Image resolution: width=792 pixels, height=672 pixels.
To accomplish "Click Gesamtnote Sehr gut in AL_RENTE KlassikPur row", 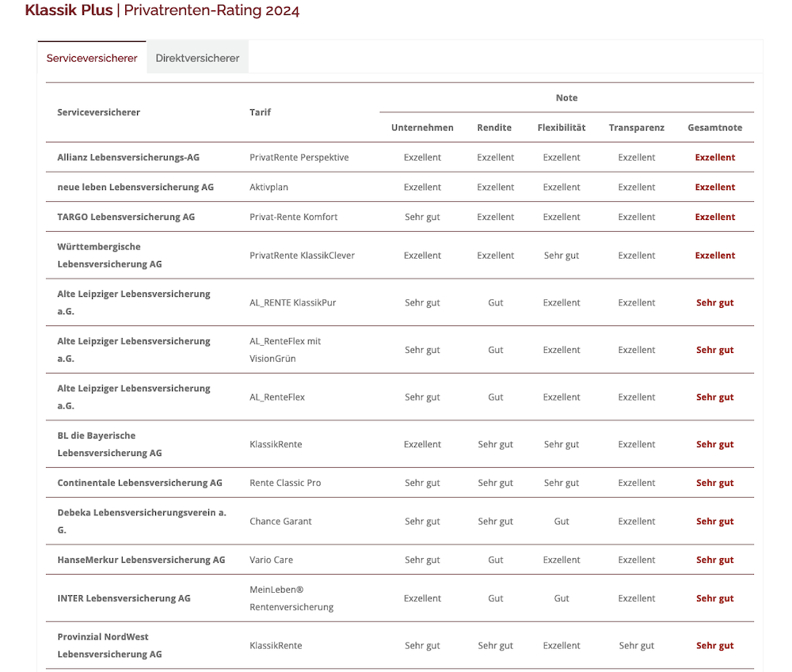I will click(x=715, y=302).
